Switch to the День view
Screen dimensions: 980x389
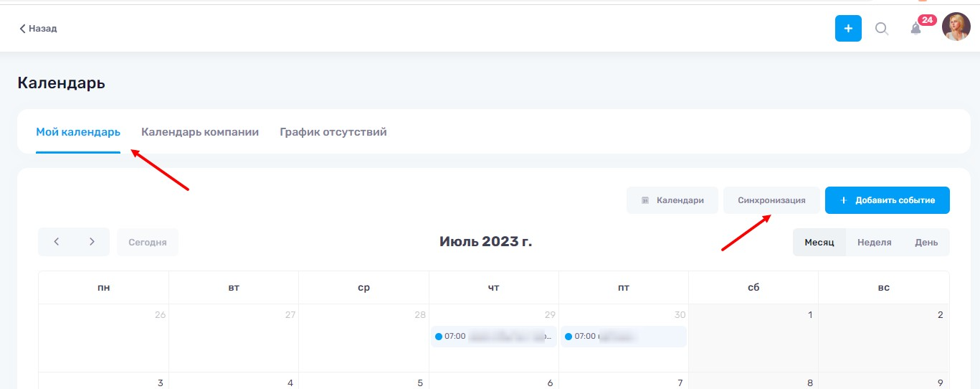click(926, 243)
